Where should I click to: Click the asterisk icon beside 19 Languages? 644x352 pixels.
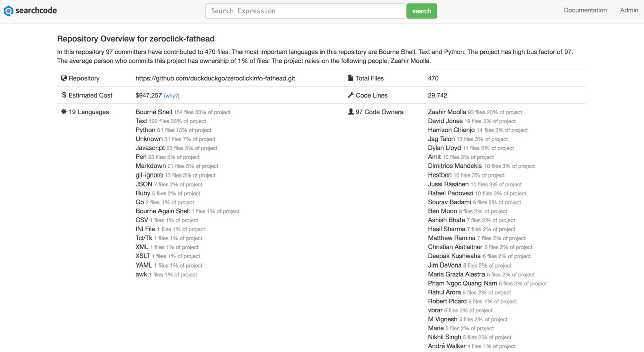pos(64,112)
